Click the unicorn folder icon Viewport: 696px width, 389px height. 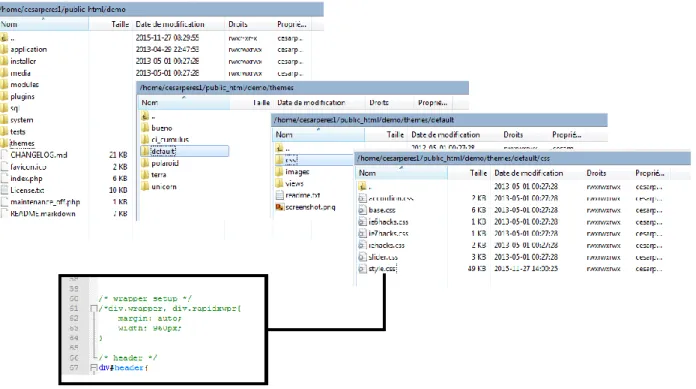(145, 187)
